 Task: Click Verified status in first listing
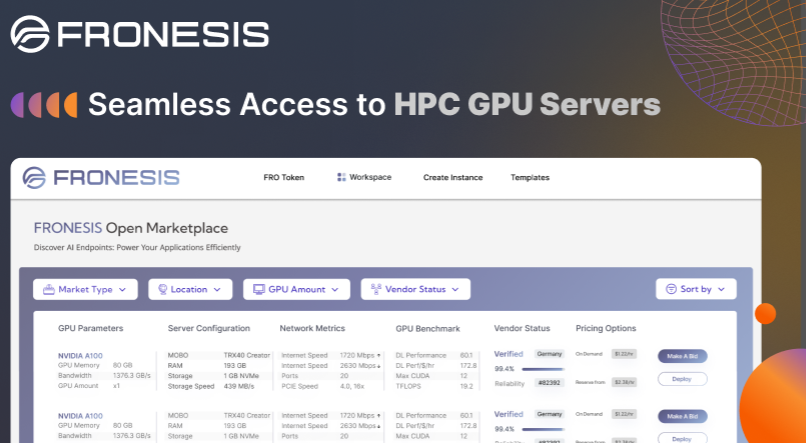tap(508, 354)
